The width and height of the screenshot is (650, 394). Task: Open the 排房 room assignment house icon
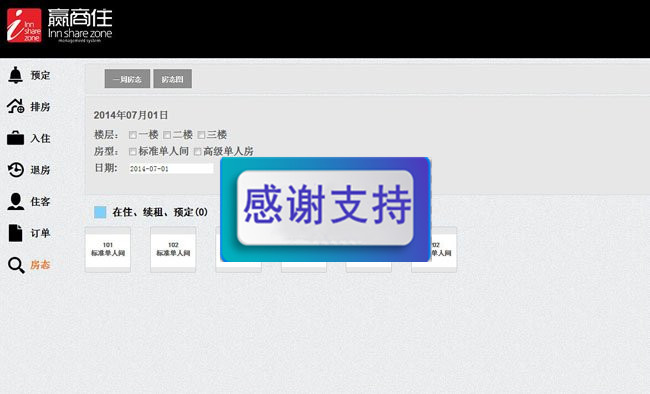(16, 106)
